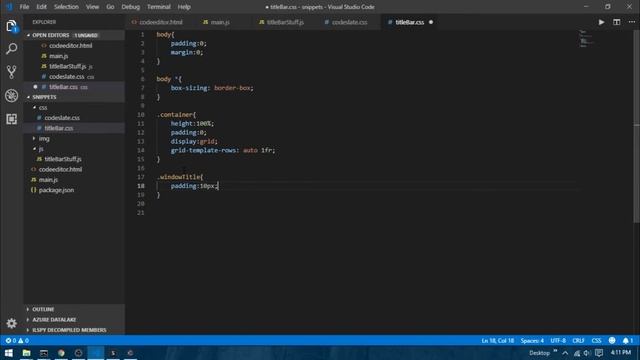
Task: Open the Source Control view
Action: coord(11,72)
